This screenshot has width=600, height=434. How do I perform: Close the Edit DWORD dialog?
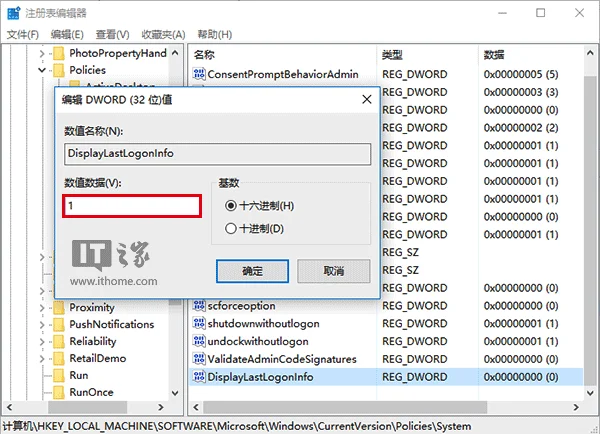click(367, 100)
